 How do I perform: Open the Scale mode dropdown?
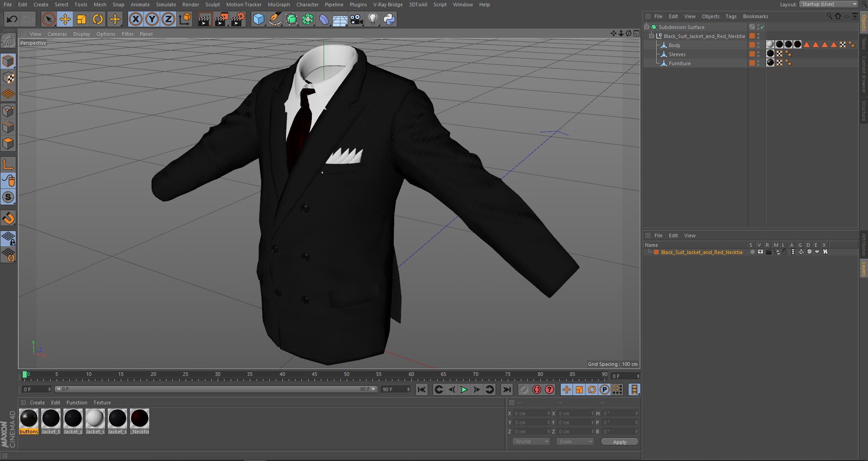[575, 442]
